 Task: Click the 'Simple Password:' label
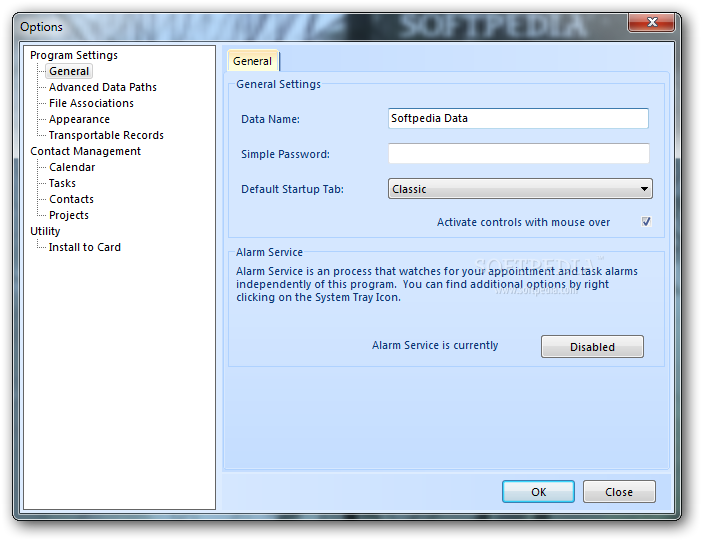coord(285,154)
